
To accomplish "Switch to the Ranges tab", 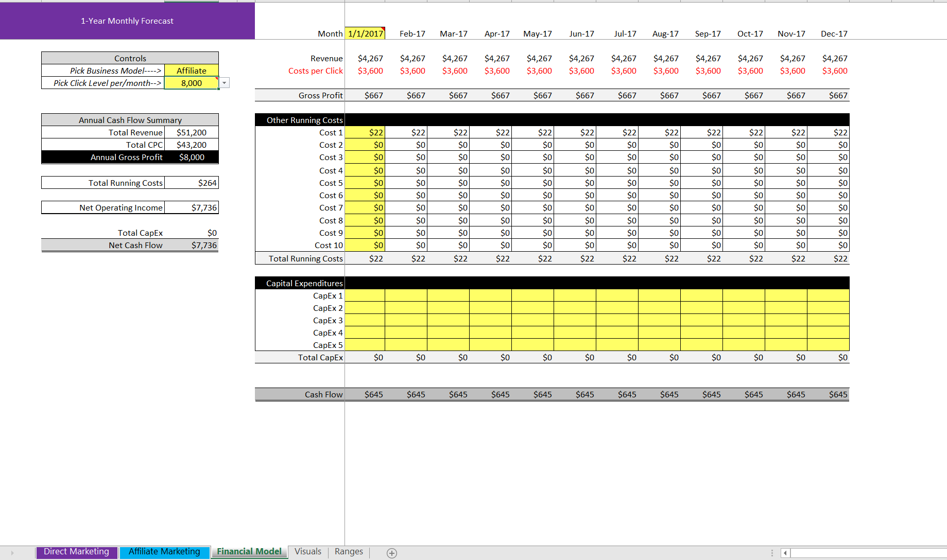I will pyautogui.click(x=349, y=551).
